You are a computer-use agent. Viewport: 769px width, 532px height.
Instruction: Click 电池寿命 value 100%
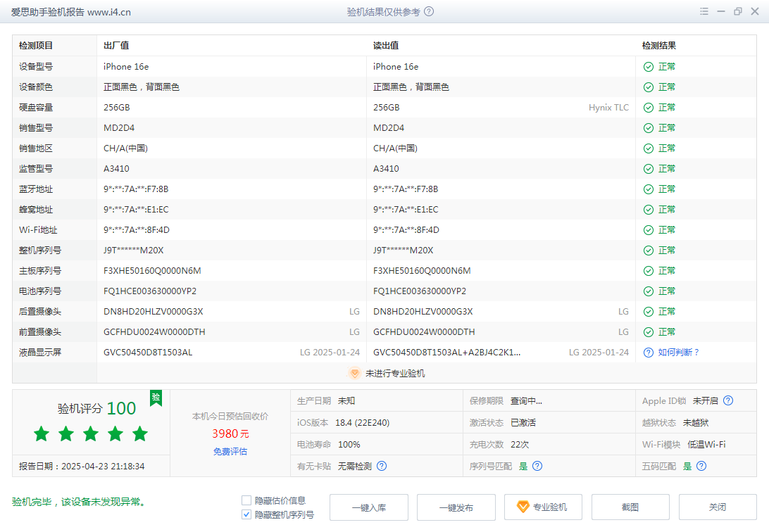tap(349, 444)
